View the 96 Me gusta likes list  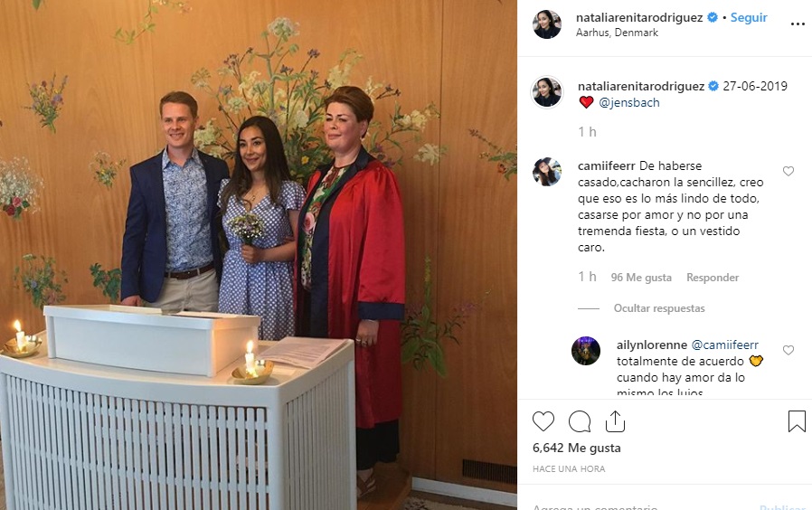pos(641,278)
